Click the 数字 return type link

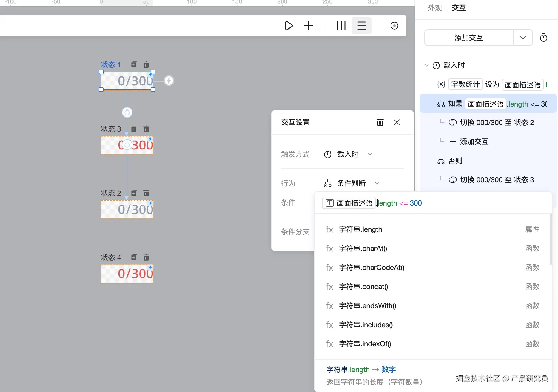389,370
